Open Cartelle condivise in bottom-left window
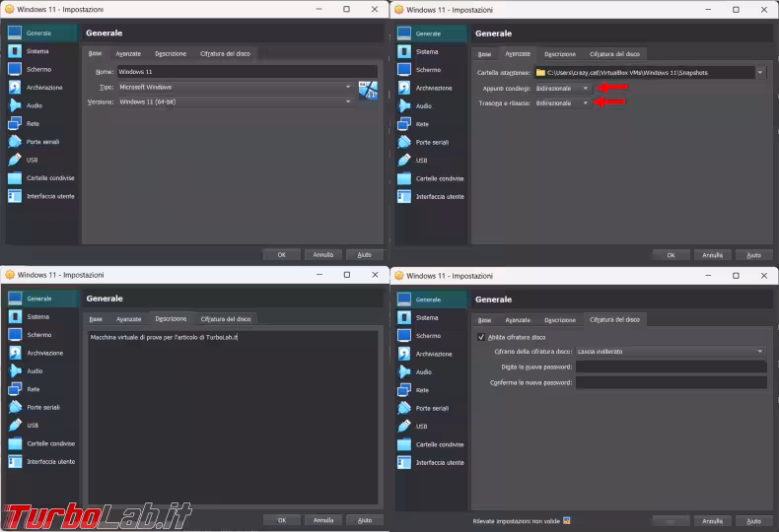The image size is (779, 532). [42, 443]
